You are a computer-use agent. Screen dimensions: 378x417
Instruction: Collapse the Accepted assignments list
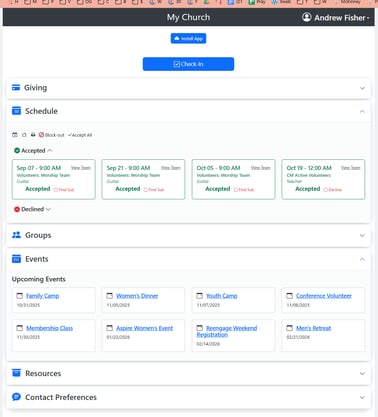point(33,151)
